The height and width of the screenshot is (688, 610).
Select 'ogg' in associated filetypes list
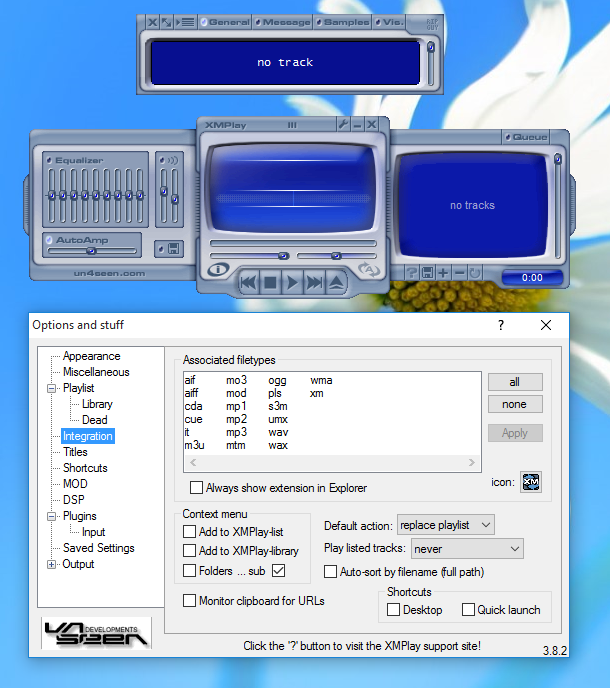[277, 380]
